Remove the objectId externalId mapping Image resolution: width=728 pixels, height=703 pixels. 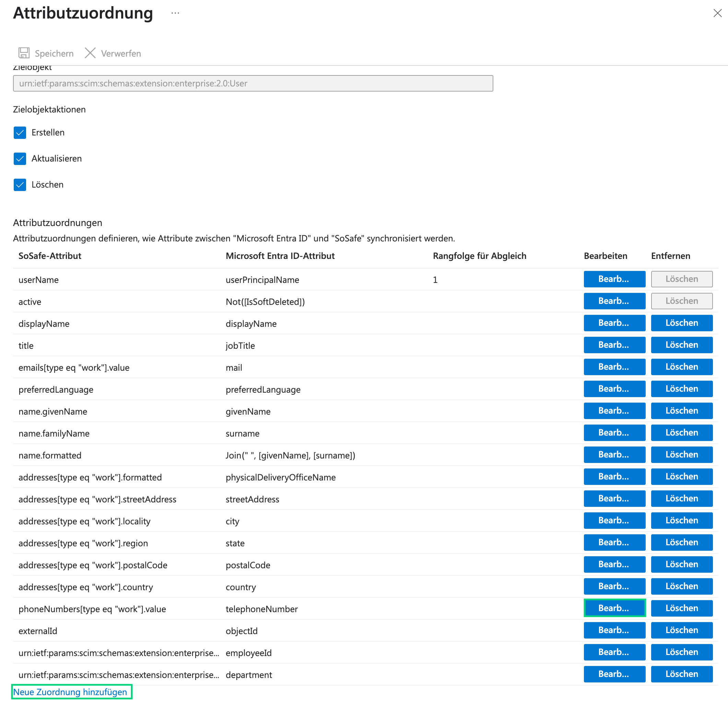(681, 630)
